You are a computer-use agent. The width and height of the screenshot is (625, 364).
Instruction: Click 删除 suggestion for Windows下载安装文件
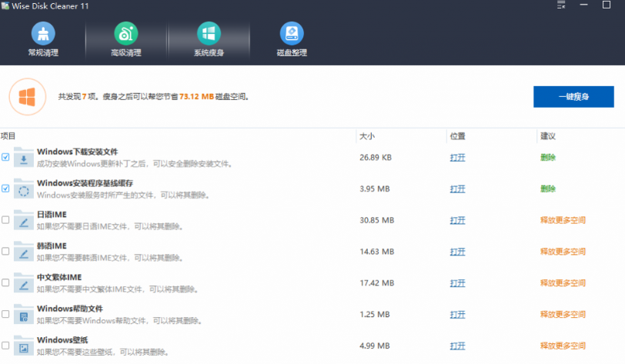point(548,158)
